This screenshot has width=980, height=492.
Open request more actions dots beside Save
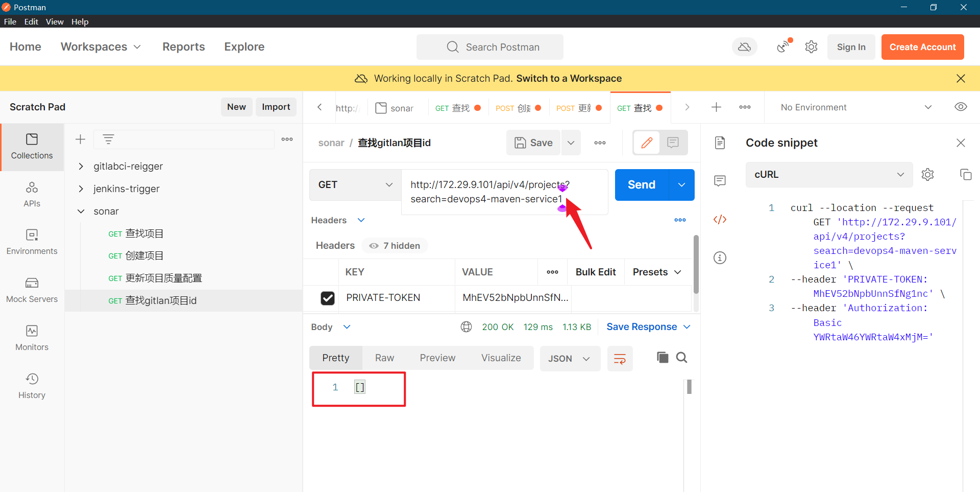pyautogui.click(x=600, y=143)
